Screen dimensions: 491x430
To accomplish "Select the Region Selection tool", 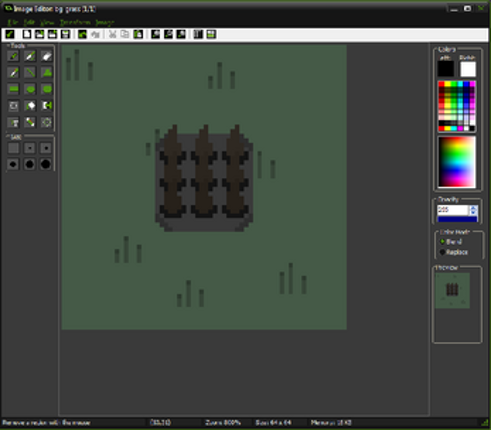I will (14, 106).
